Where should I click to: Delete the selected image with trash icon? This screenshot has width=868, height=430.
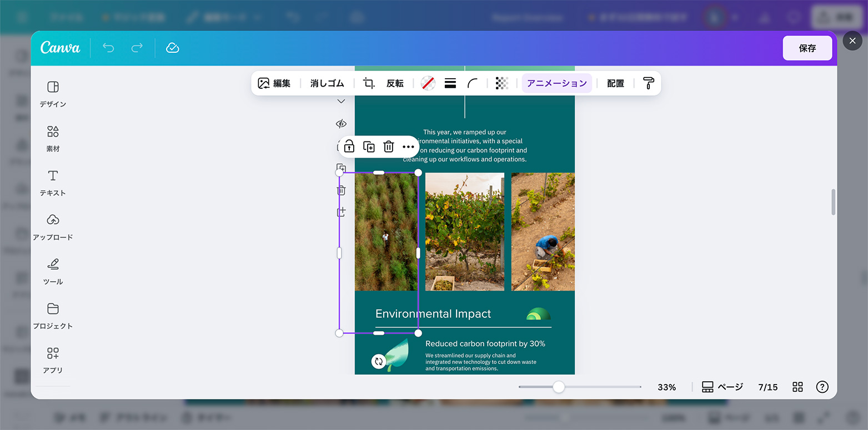point(389,146)
